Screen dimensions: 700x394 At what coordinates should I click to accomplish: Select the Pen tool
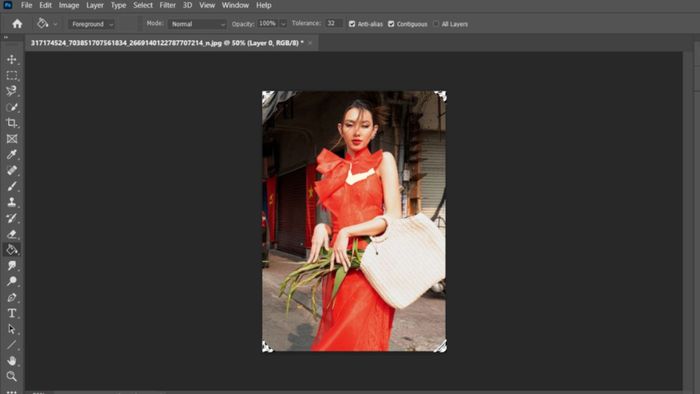click(x=12, y=297)
